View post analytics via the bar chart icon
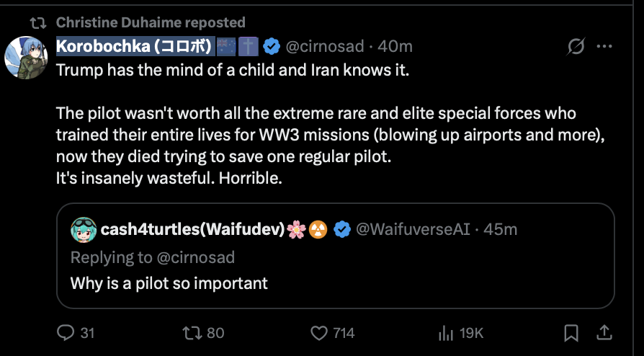 [x=445, y=333]
